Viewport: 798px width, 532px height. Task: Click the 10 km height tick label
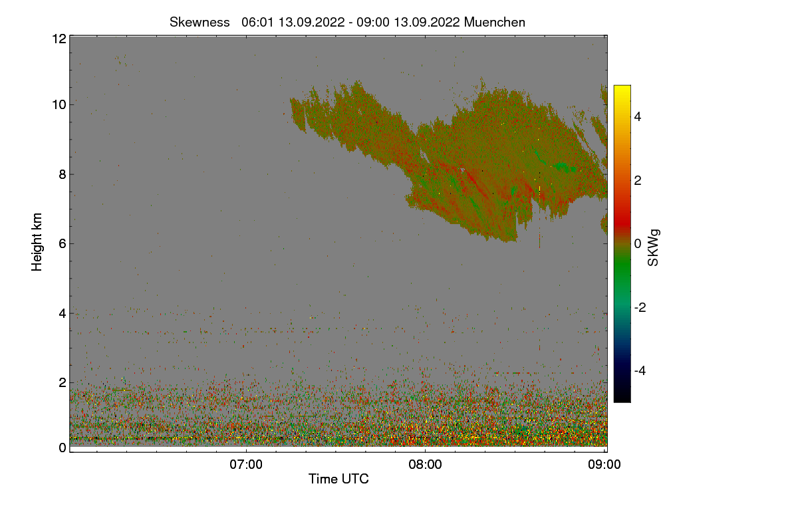(59, 105)
